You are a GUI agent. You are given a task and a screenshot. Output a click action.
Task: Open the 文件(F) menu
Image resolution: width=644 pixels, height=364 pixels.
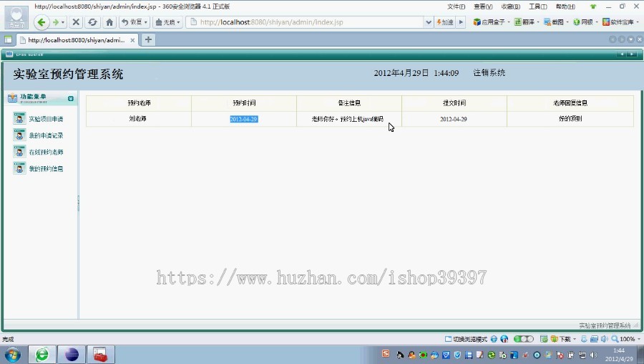click(456, 6)
